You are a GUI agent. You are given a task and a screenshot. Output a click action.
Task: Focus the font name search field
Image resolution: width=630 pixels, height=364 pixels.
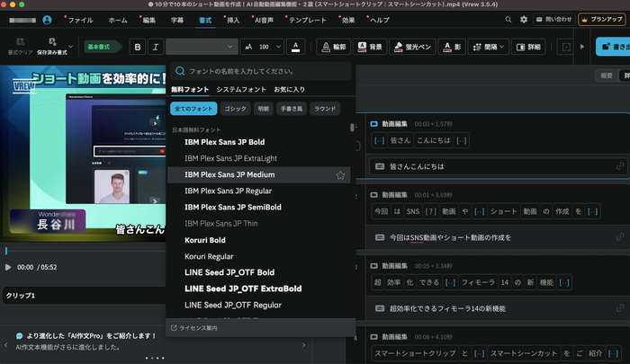pyautogui.click(x=261, y=71)
